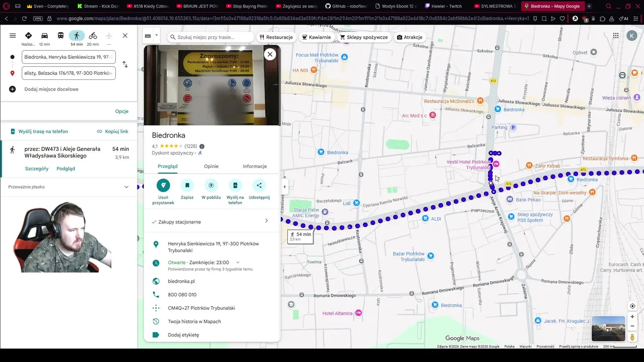Click the Opera heart bookmark icon
The height and width of the screenshot is (362, 644).
[562, 19]
